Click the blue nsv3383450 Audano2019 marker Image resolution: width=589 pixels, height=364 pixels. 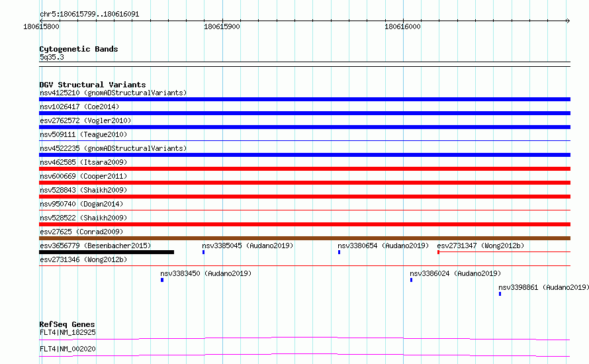[x=162, y=280]
